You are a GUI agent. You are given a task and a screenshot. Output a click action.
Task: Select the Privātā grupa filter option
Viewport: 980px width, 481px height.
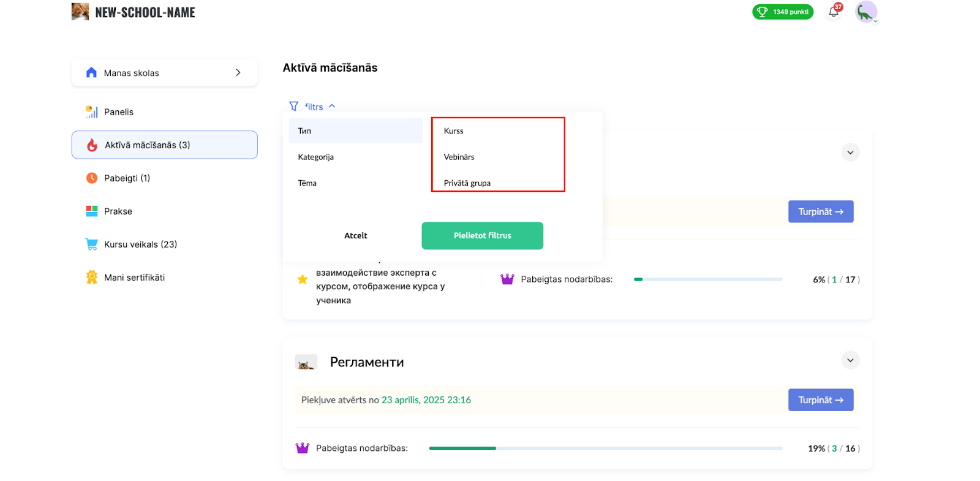pyautogui.click(x=467, y=183)
